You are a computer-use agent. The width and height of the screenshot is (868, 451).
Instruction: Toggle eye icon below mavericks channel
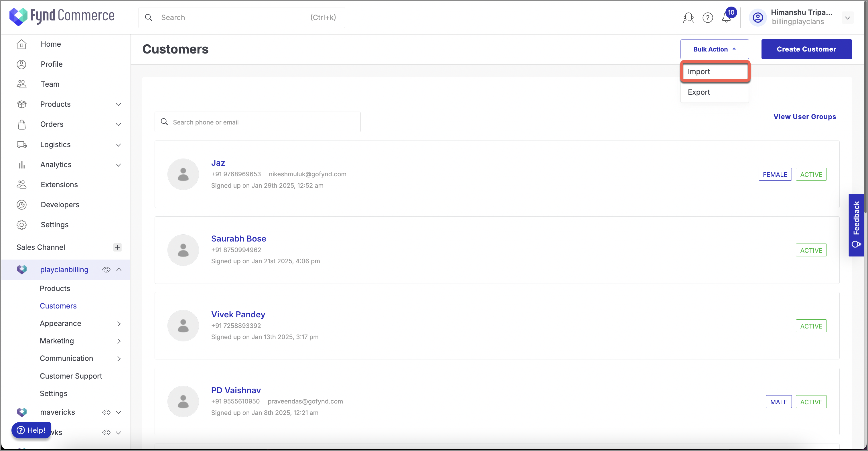coord(106,432)
